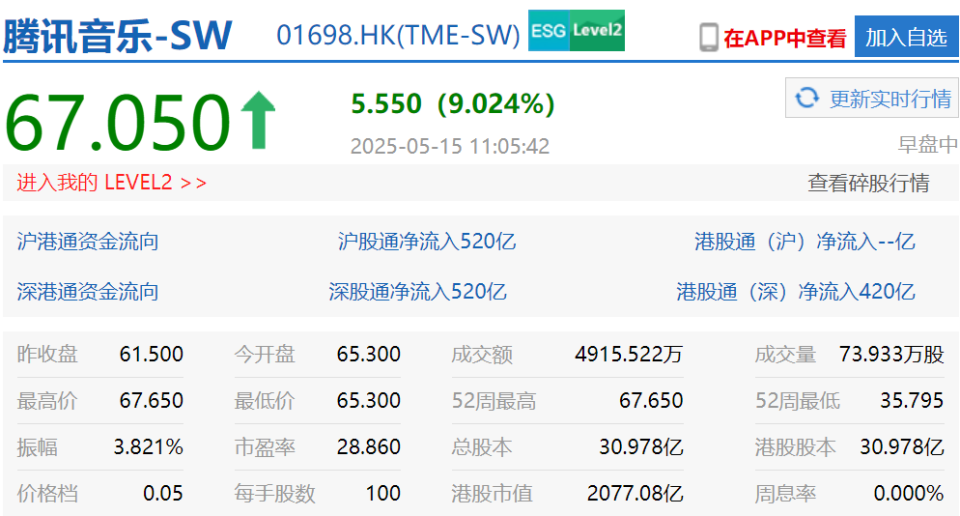Click 最低价 value 65.300

click(369, 400)
